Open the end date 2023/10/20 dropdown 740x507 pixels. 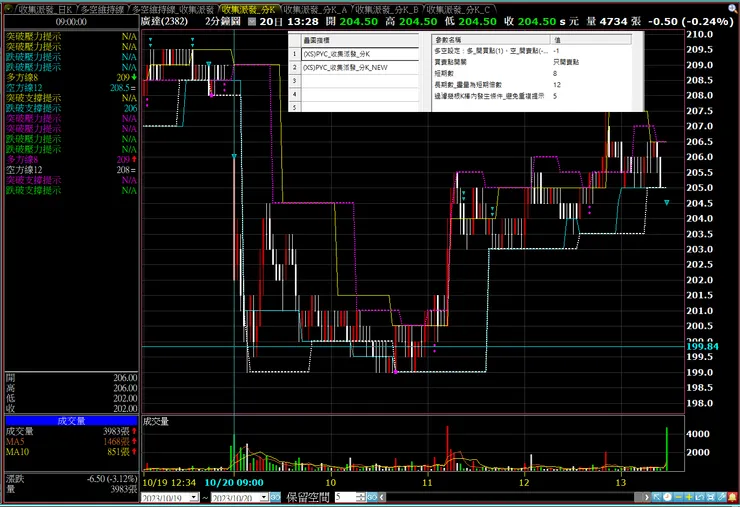[x=264, y=497]
